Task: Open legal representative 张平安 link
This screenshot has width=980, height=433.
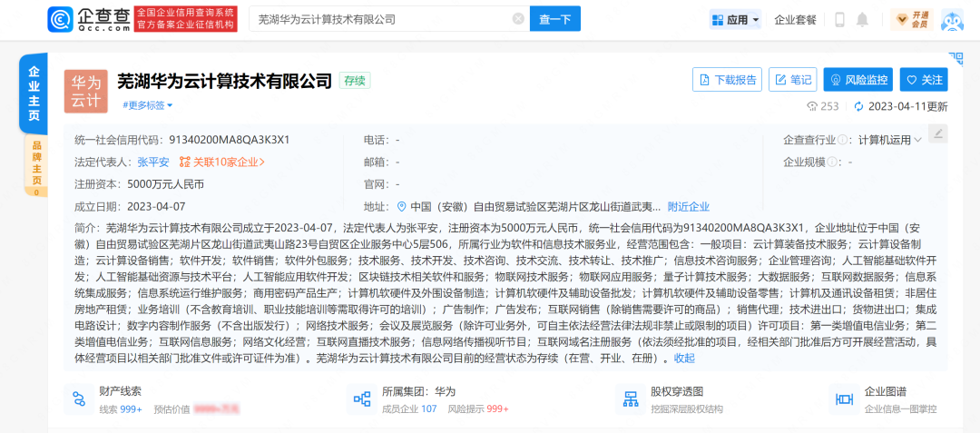Action: pyautogui.click(x=153, y=162)
